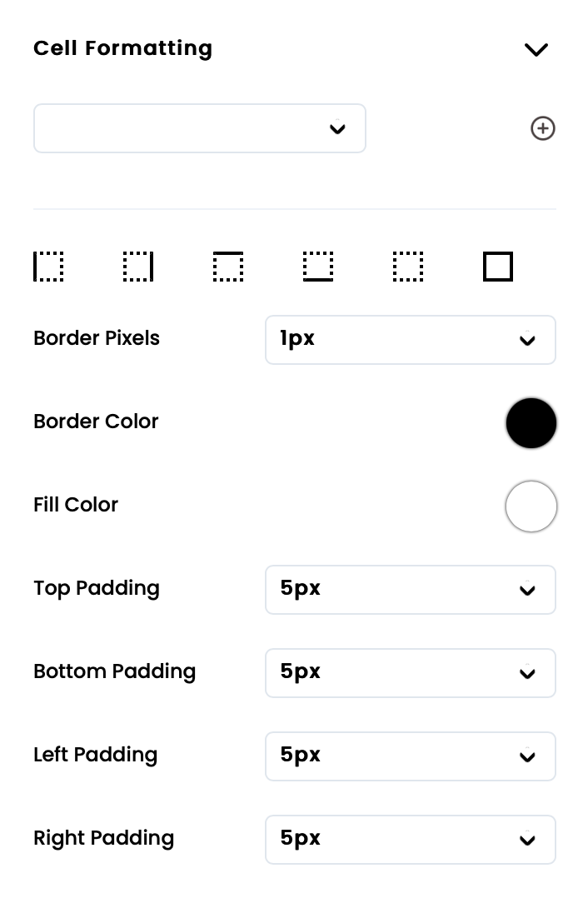This screenshot has height=913, width=588.
Task: Click the plus circle add icon
Action: pyautogui.click(x=543, y=128)
